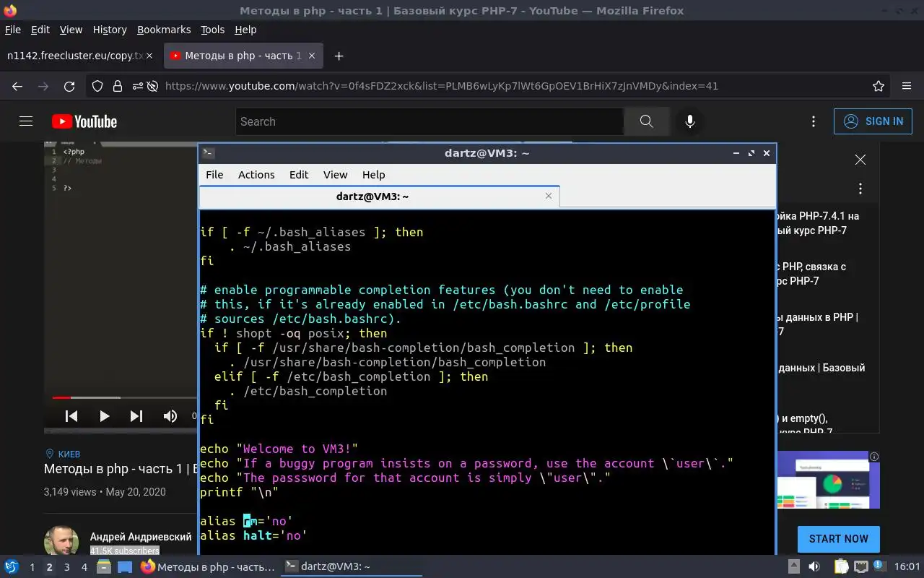
Task: Select the dartz@VM3: ~ terminal tab
Action: click(379, 196)
